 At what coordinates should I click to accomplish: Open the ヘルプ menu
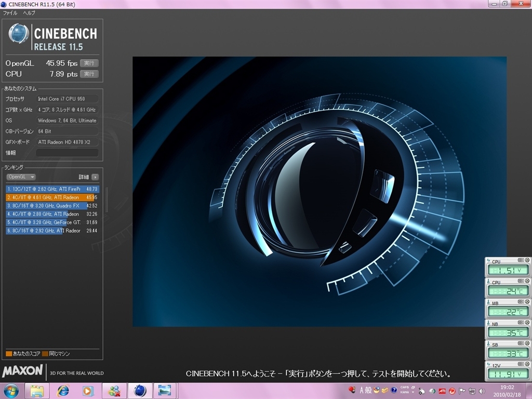[x=29, y=12]
